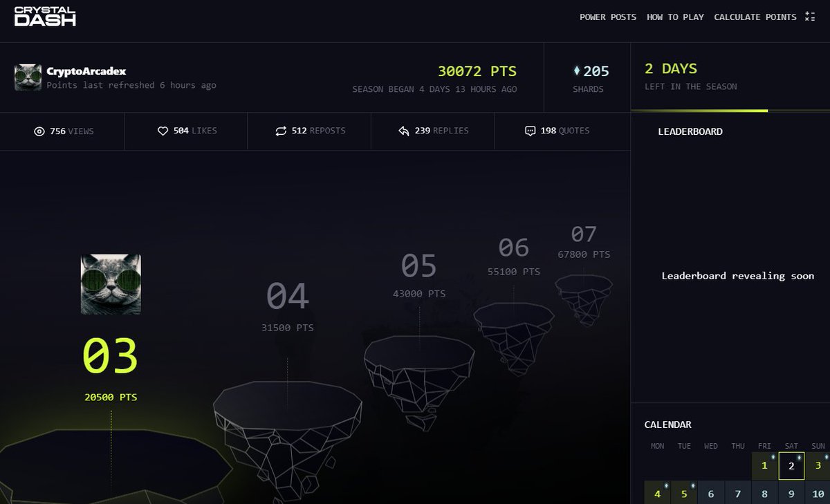Viewport: 830px width, 504px height.
Task: Click the heart likes icon
Action: (x=163, y=131)
